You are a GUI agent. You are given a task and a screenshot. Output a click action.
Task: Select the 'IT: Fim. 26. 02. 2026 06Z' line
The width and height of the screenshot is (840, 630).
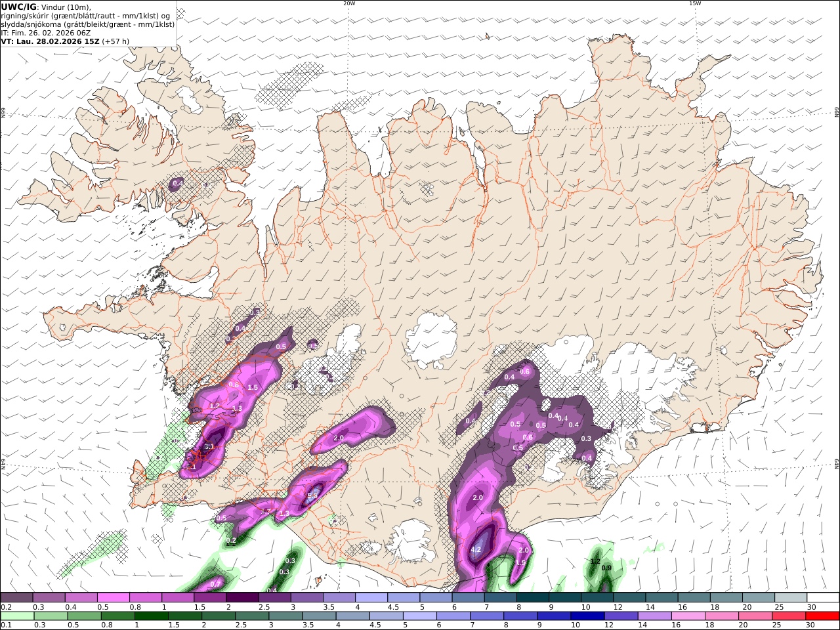tap(45, 33)
